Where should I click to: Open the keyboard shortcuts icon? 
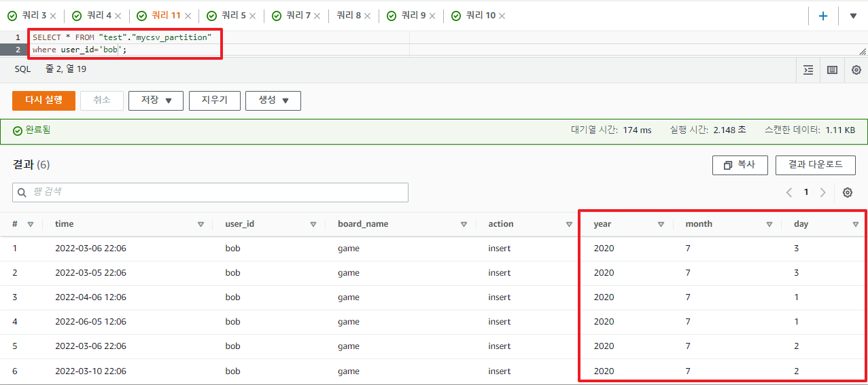pyautogui.click(x=832, y=69)
